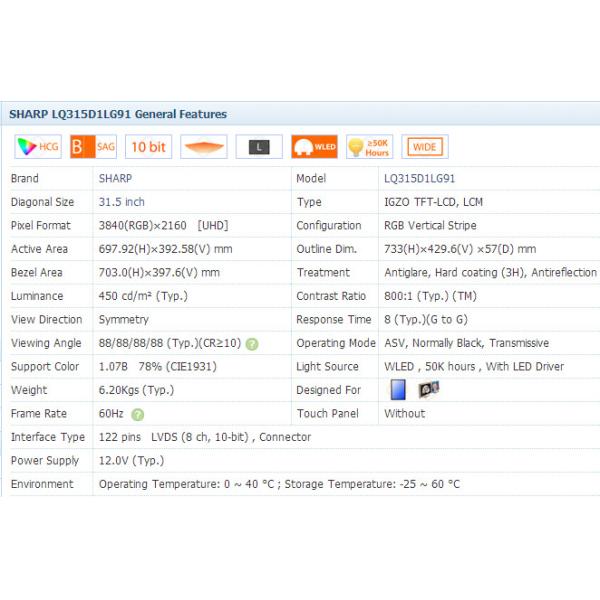The image size is (600, 600).
Task: Select the Without touch panel value
Action: point(404,414)
